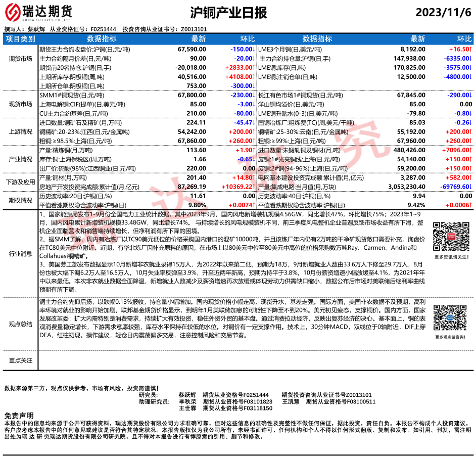Click the red up arrow beside +7096.00

click(470, 151)
